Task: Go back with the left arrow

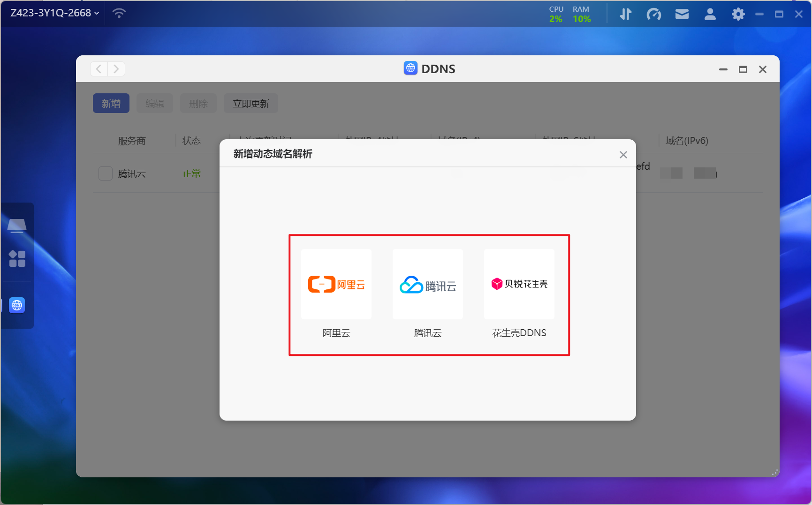Action: [x=99, y=69]
